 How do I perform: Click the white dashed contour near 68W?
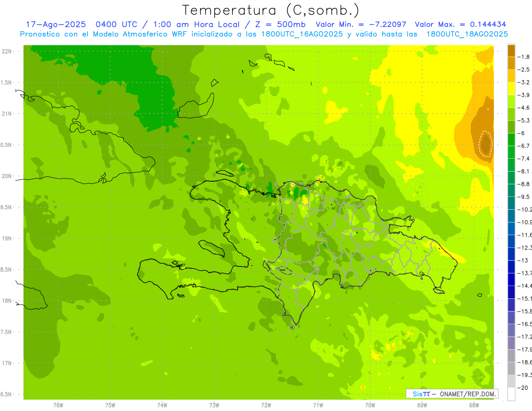coord(486,144)
